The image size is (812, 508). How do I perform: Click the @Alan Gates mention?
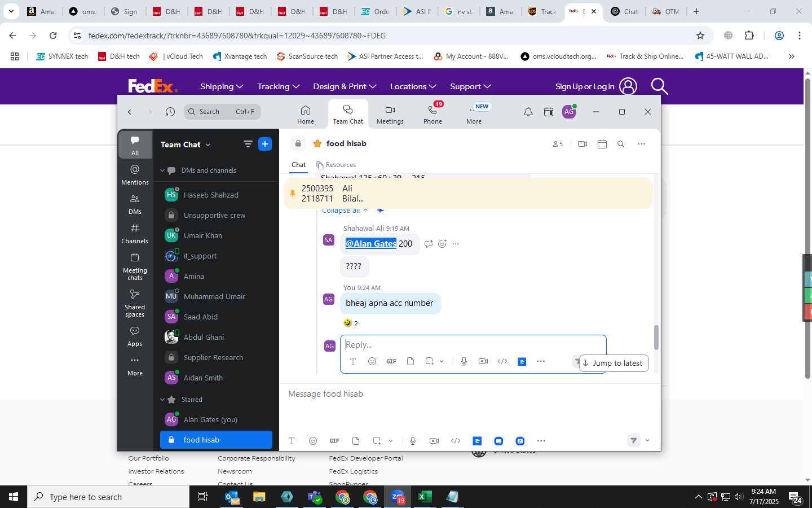371,244
